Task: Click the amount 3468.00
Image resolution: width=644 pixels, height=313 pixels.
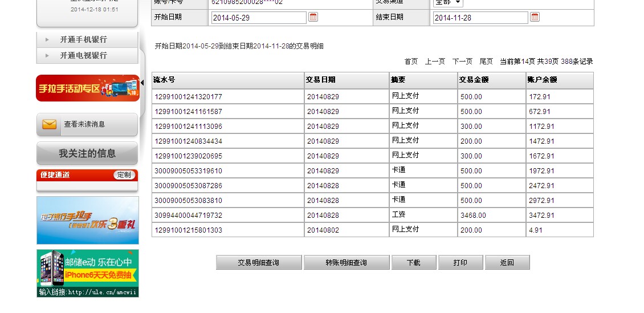Action: click(x=473, y=216)
